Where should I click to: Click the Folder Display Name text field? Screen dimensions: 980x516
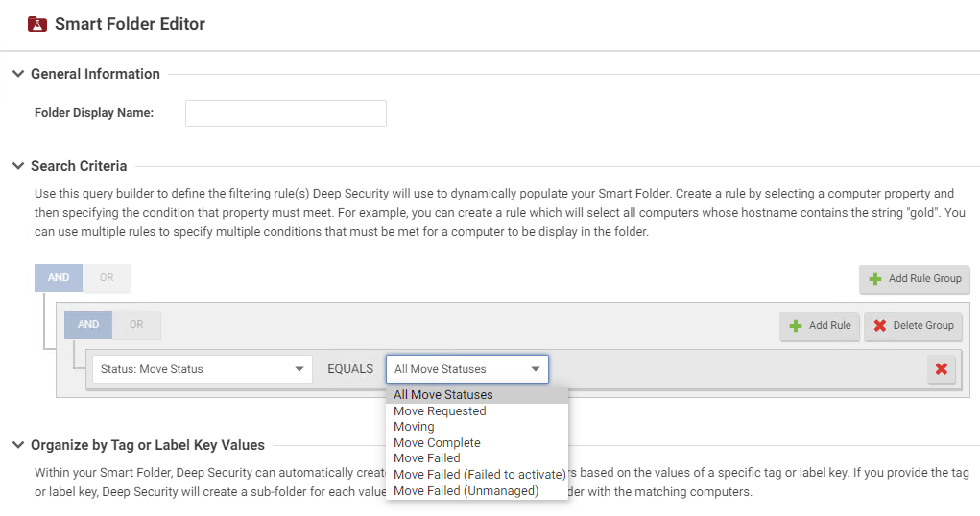285,113
